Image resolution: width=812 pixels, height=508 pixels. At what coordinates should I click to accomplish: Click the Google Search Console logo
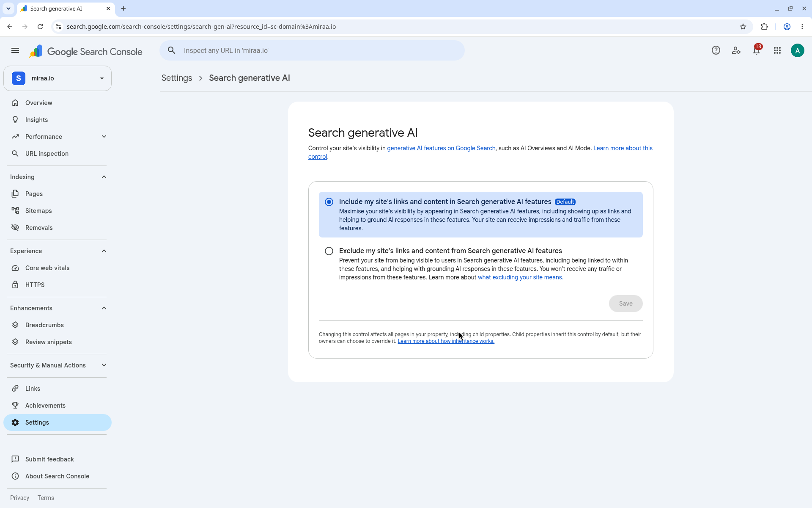(x=86, y=52)
